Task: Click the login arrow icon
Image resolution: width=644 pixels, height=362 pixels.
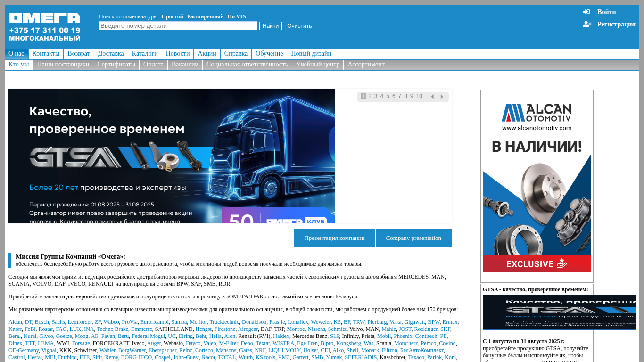Action: click(x=586, y=12)
